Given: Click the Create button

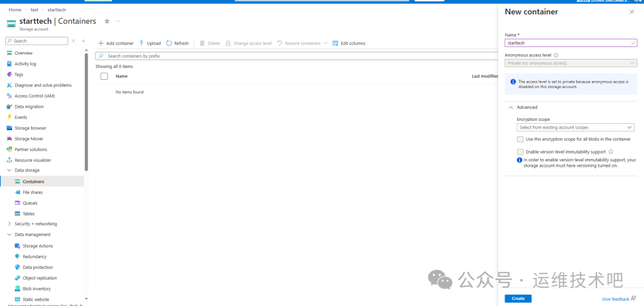Looking at the screenshot, I should [518, 299].
